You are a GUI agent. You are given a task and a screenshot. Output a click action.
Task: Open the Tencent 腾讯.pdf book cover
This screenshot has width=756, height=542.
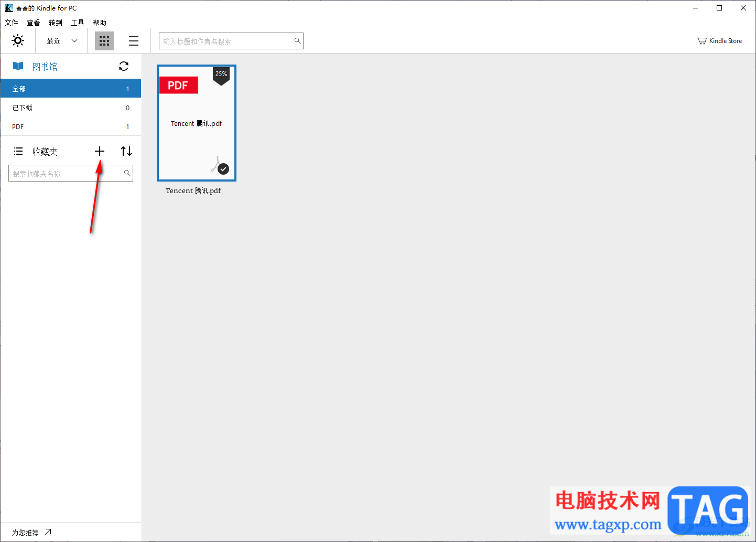click(197, 123)
